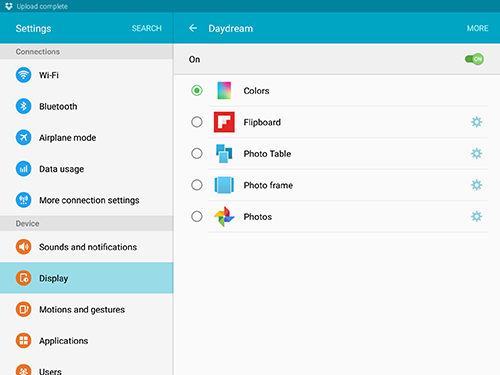The width and height of the screenshot is (500, 375).
Task: Tap the Settings title text
Action: pyautogui.click(x=33, y=29)
